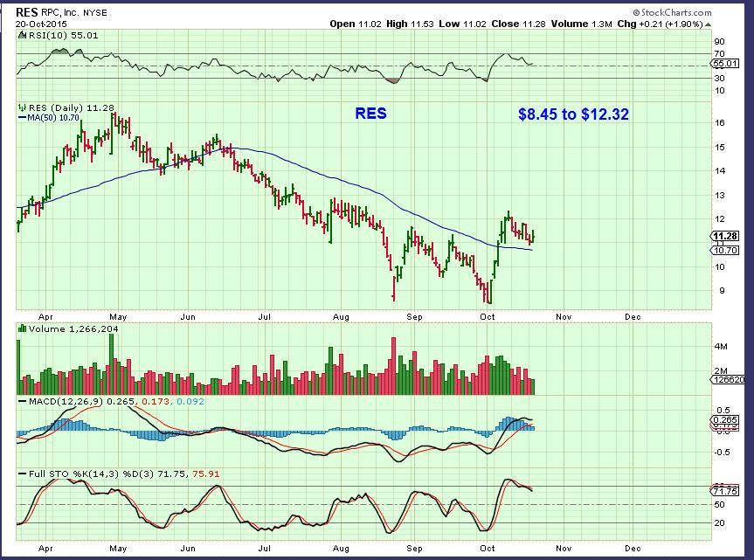Click the RSI axis level 70

(x=719, y=53)
